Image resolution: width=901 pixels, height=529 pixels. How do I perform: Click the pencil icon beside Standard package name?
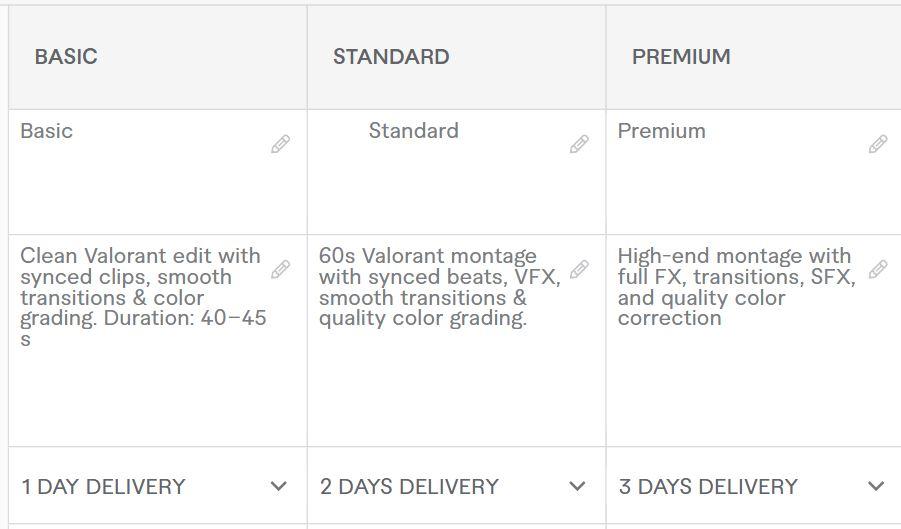579,145
